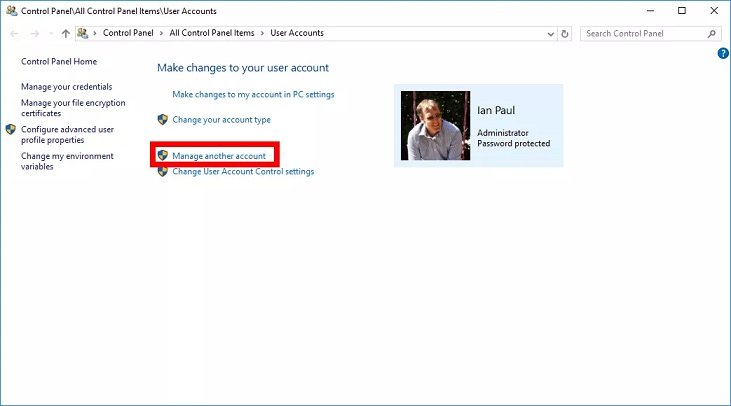Click the User Accounts icon in address bar

pos(83,33)
